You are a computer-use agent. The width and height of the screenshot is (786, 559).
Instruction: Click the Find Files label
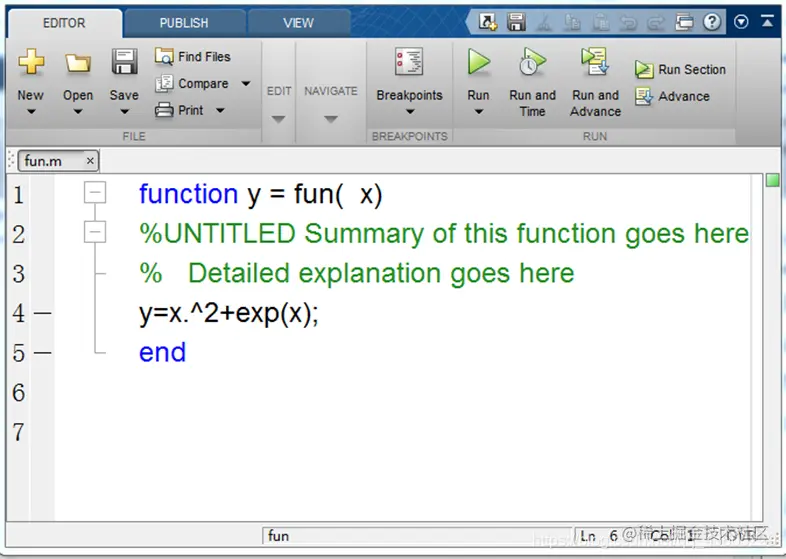[x=204, y=57]
